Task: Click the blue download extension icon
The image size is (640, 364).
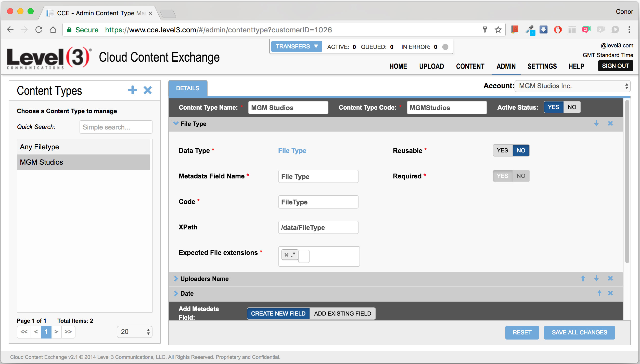Action: coord(543,30)
